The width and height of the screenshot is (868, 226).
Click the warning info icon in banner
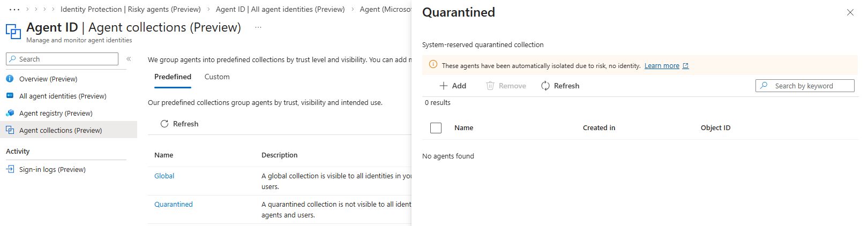click(x=433, y=65)
